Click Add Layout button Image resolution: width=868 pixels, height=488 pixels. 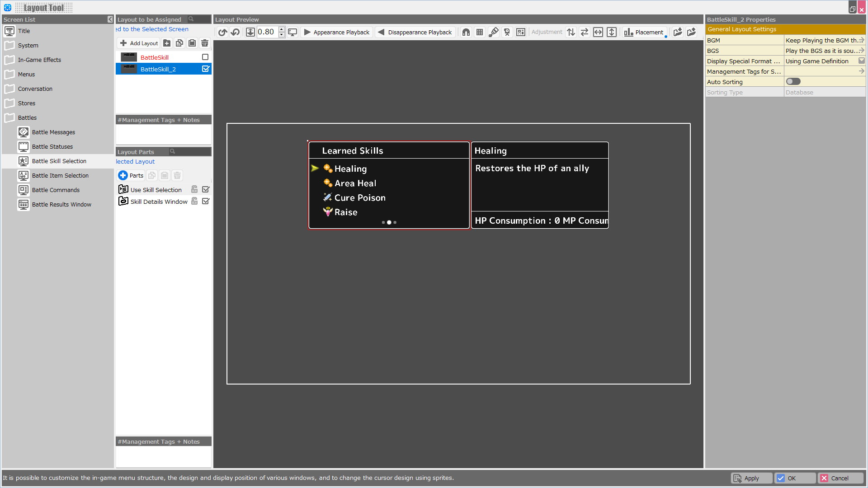[x=139, y=43]
